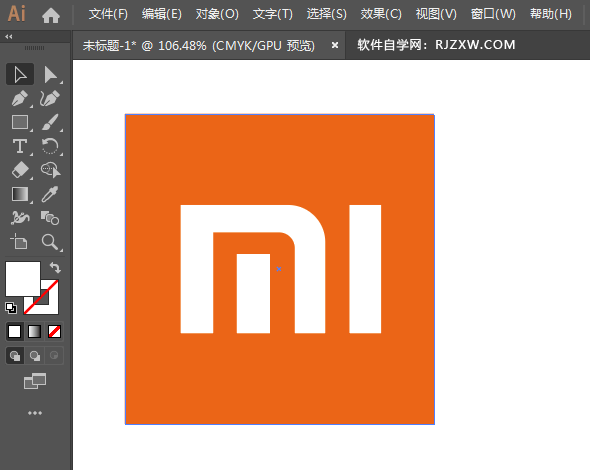This screenshot has height=470, width=590.
Task: Enable Draw Behind drawing mode
Action: point(35,355)
